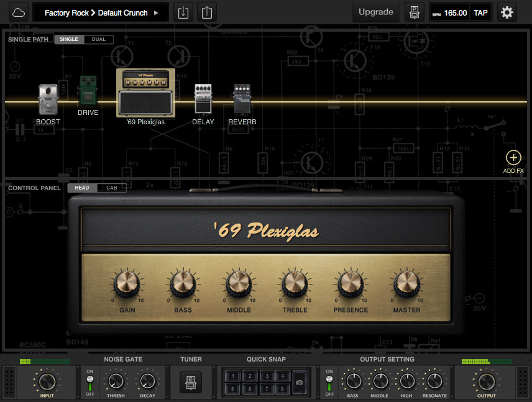The width and height of the screenshot is (532, 402).
Task: Select the '69 Plexiglas amp thumbnail
Action: (x=145, y=93)
